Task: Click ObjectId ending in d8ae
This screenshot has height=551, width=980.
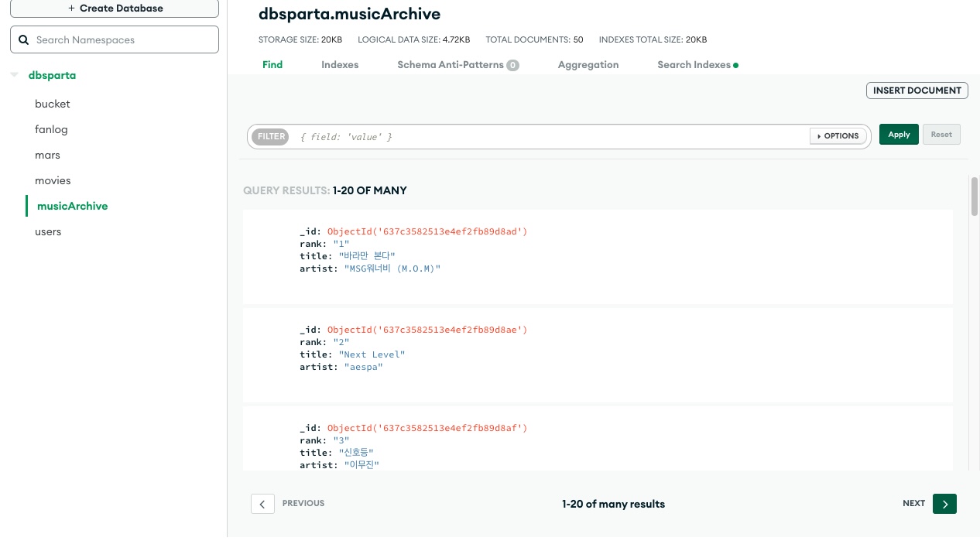Action: (427, 330)
